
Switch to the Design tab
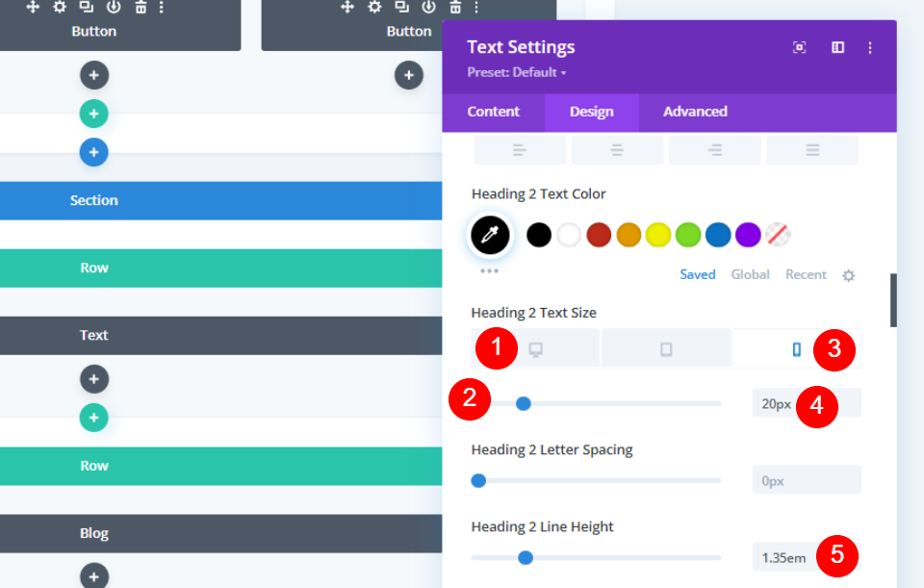click(592, 112)
